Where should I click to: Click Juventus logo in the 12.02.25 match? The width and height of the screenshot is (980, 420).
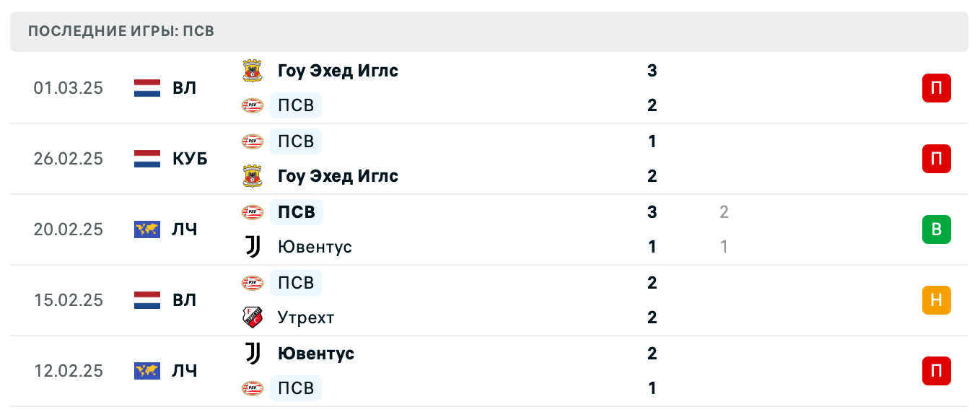[x=252, y=354]
